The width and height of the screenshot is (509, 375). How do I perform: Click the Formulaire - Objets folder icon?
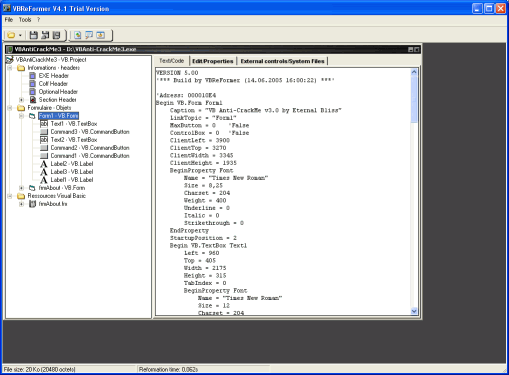coord(21,108)
